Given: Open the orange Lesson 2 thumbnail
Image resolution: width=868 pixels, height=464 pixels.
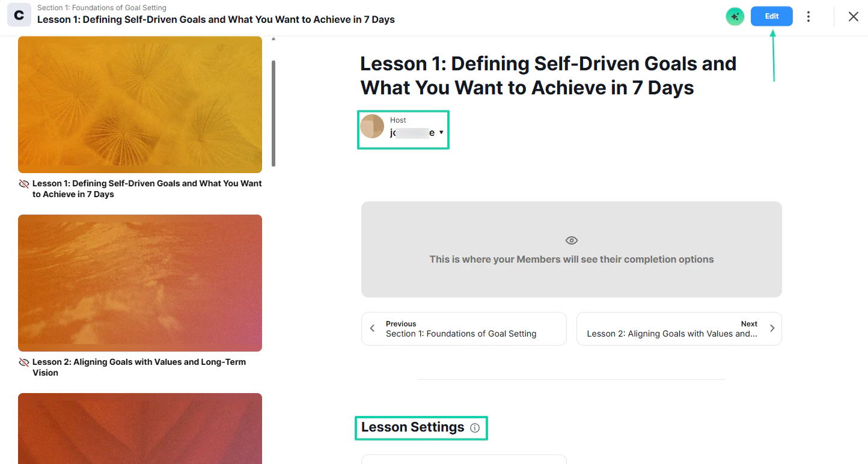Looking at the screenshot, I should [140, 283].
